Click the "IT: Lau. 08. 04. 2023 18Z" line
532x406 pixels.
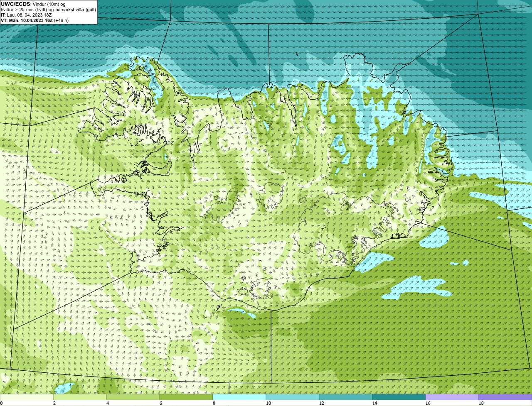pos(26,15)
